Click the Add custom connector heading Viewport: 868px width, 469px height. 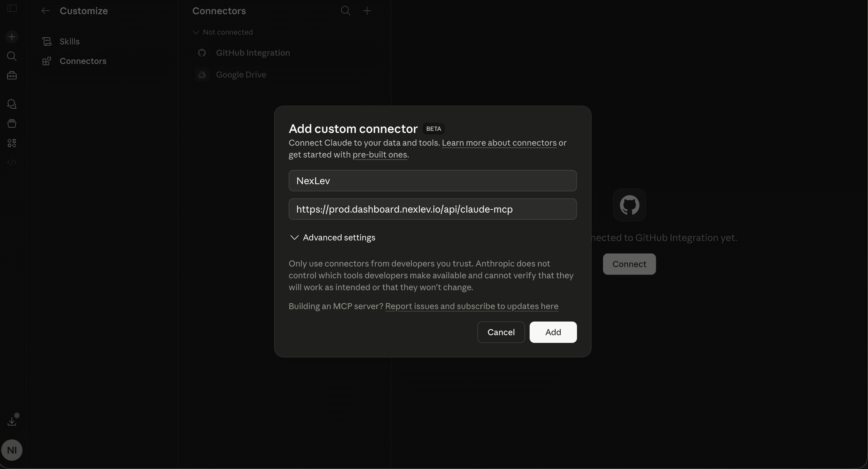click(x=353, y=129)
